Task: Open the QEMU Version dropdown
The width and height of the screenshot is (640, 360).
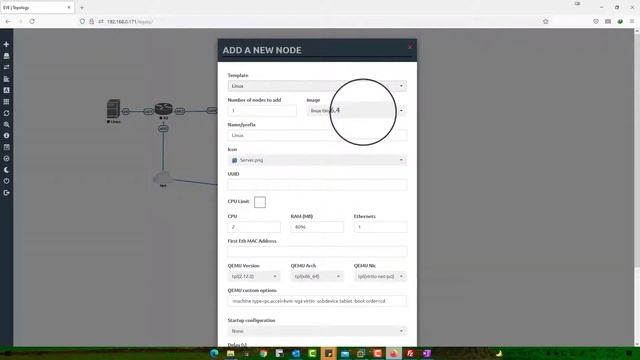Action: click(254, 276)
